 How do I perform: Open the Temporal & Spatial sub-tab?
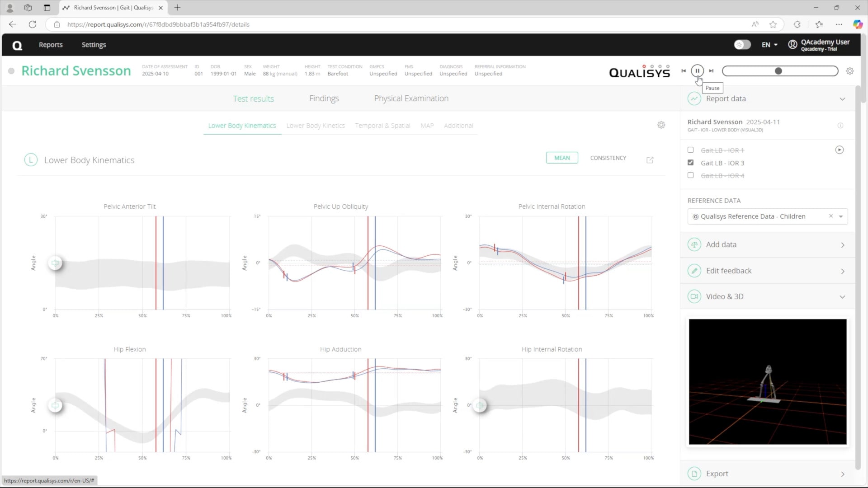tap(382, 126)
